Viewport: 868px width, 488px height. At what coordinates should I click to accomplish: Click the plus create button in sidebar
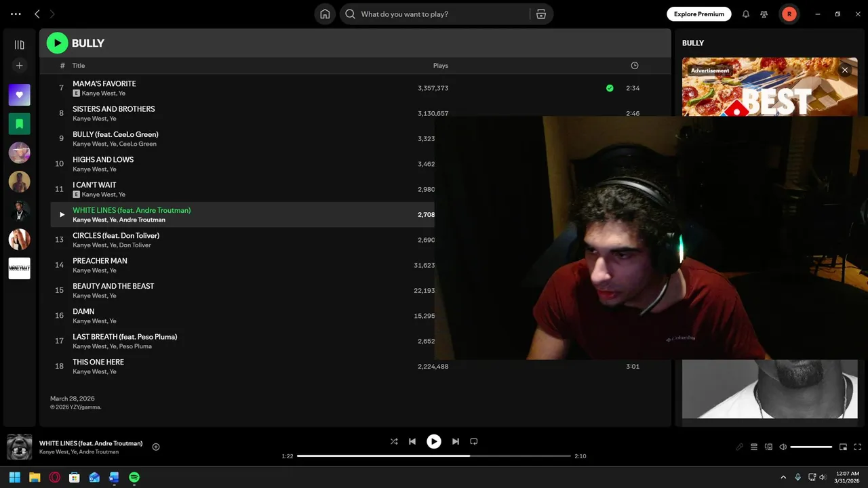pos(19,66)
